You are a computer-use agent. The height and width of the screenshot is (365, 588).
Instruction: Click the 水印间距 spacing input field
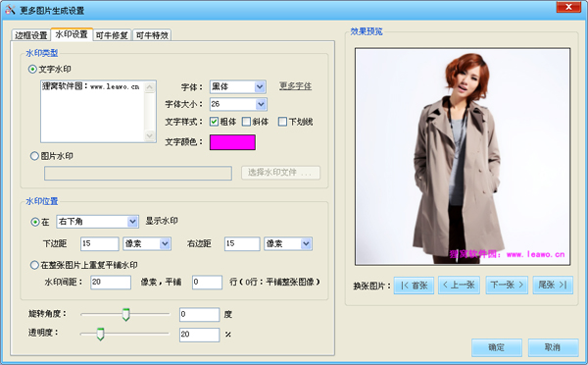click(x=111, y=283)
